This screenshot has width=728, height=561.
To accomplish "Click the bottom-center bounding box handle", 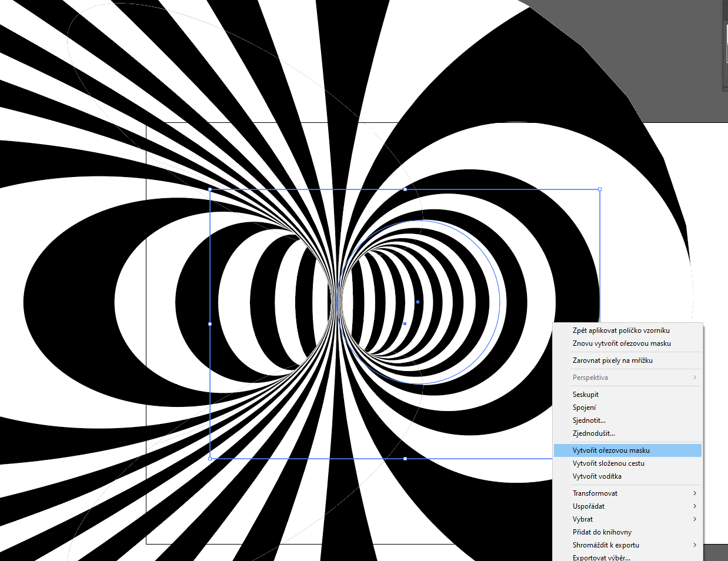I will tap(405, 459).
